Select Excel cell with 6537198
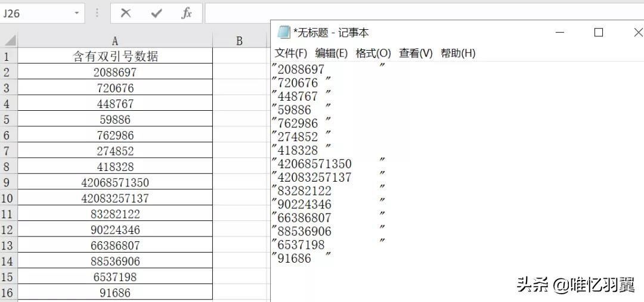Screen dimensions: 644x302 click(x=115, y=276)
